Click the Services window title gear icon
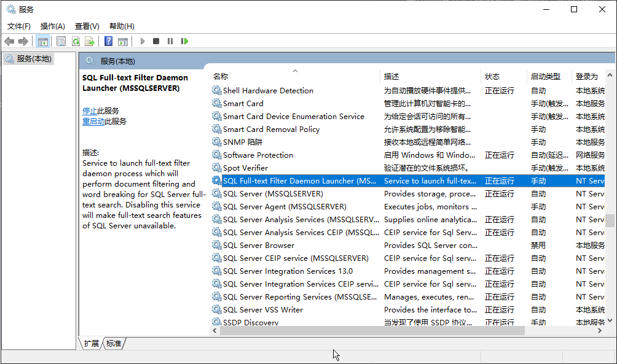Image resolution: width=617 pixels, height=364 pixels. click(x=11, y=9)
